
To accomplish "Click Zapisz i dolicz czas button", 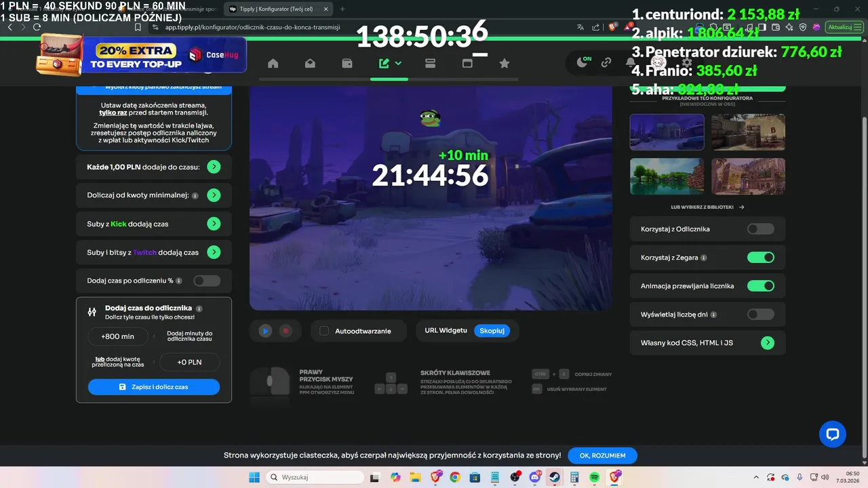I will (154, 387).
